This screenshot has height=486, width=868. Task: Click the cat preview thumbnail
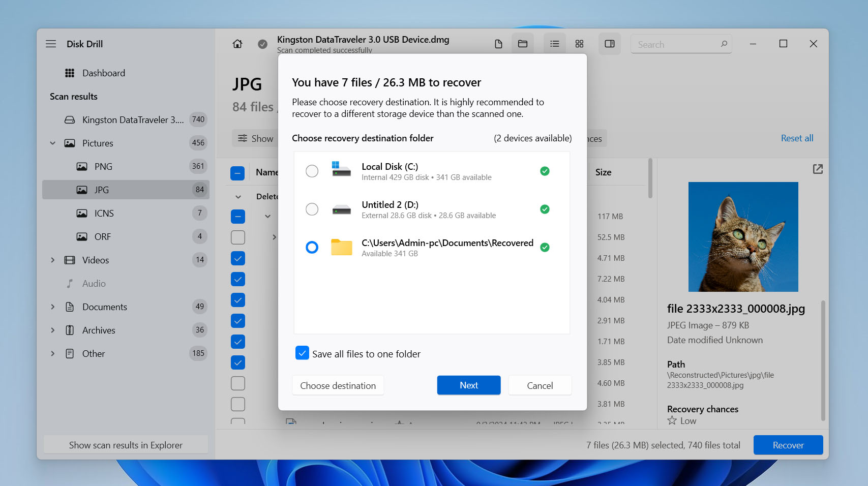pyautogui.click(x=743, y=237)
